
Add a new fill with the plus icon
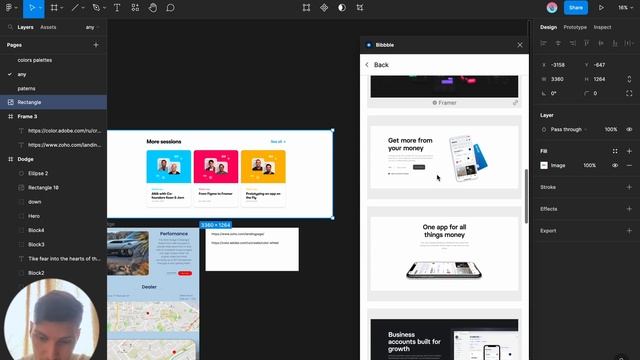coord(629,151)
